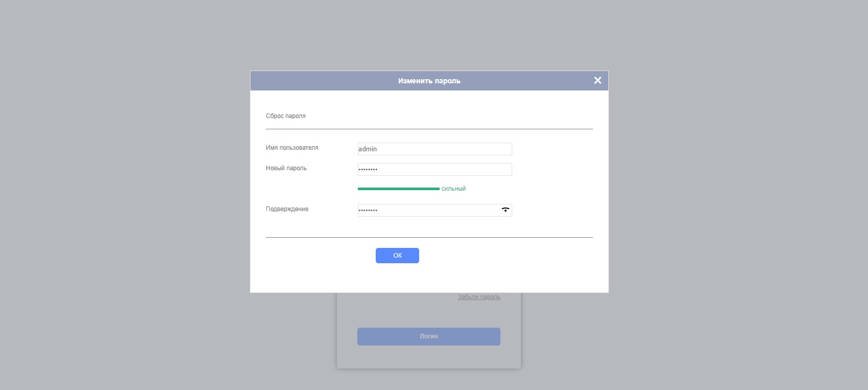Image resolution: width=868 pixels, height=390 pixels.
Task: Click the "Новый пароль" label
Action: point(286,168)
